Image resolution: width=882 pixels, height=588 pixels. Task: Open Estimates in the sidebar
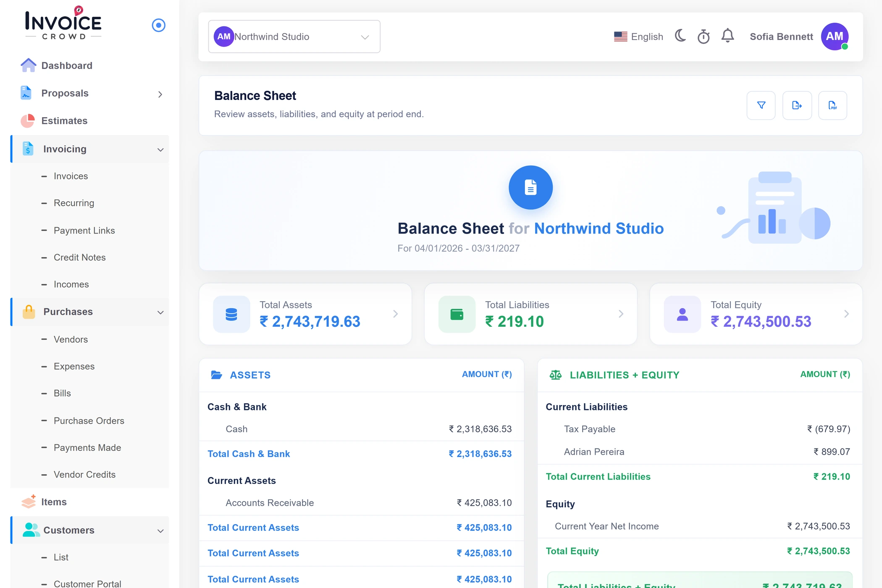pos(64,121)
